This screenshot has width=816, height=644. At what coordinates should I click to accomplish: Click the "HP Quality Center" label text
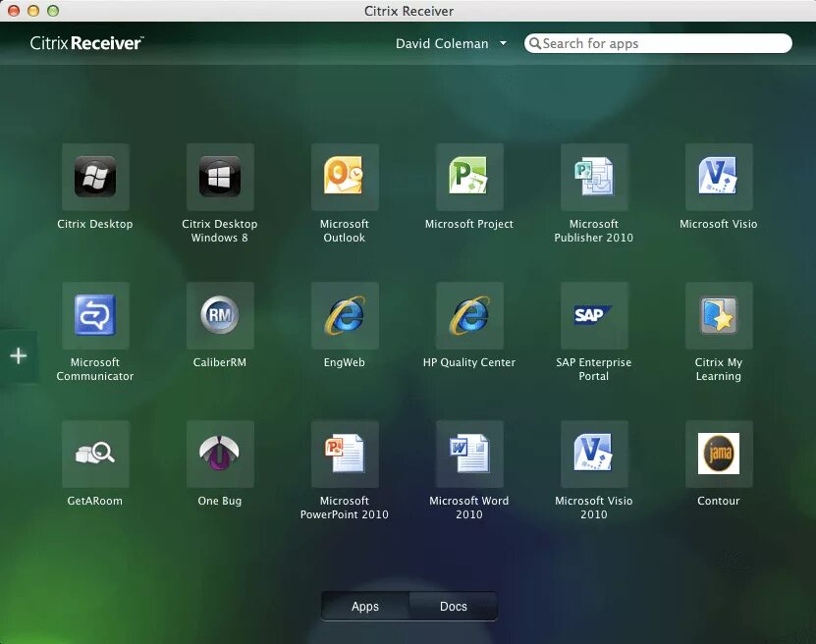click(469, 362)
